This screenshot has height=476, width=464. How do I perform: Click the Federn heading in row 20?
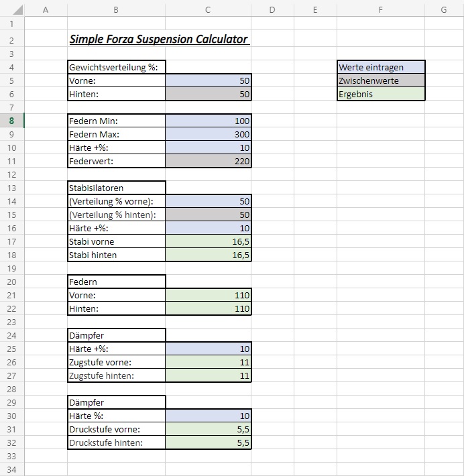click(x=116, y=282)
